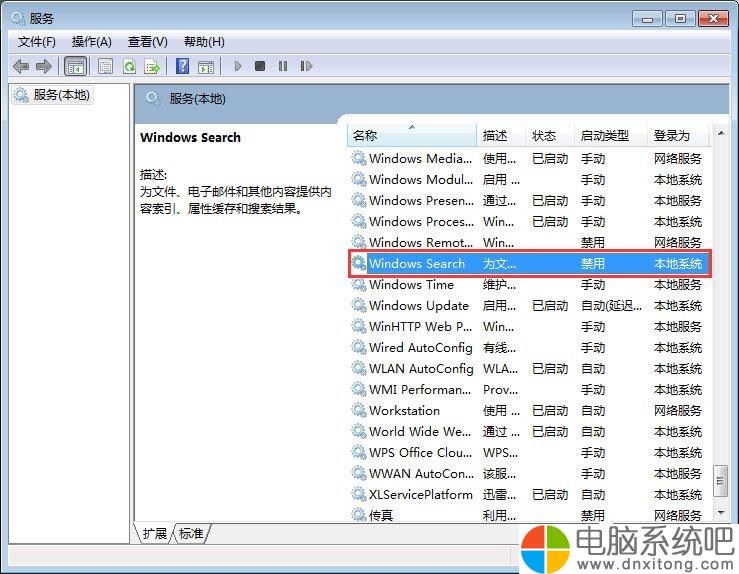Select the Windows Presen... service row

pos(529,201)
